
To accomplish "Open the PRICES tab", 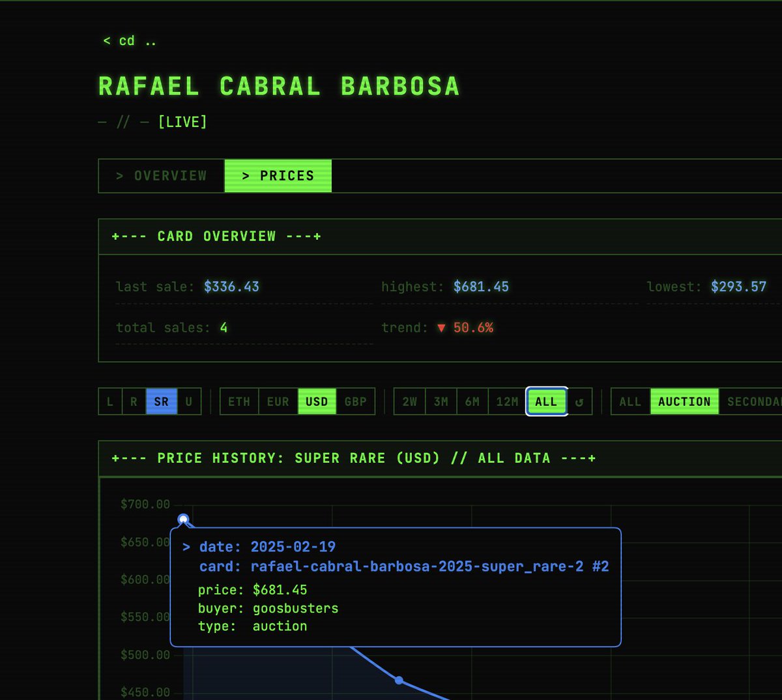I will (278, 176).
